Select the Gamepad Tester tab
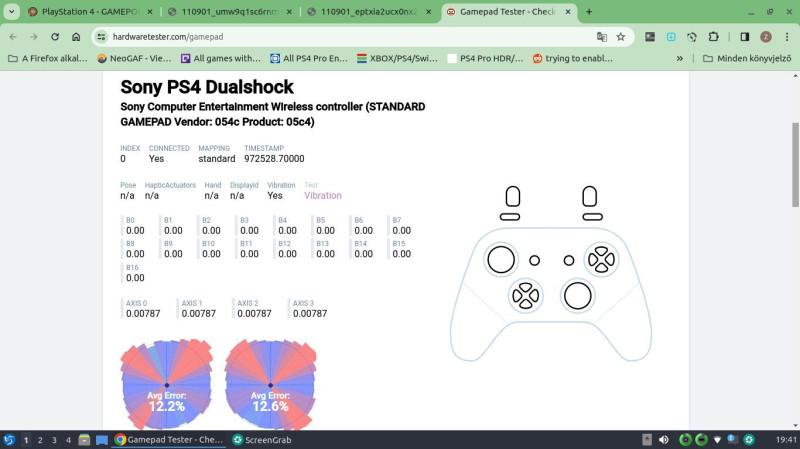 507,11
